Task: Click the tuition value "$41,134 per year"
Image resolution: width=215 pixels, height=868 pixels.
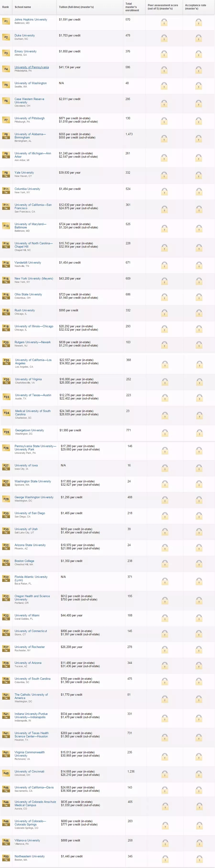Action: pyautogui.click(x=70, y=67)
